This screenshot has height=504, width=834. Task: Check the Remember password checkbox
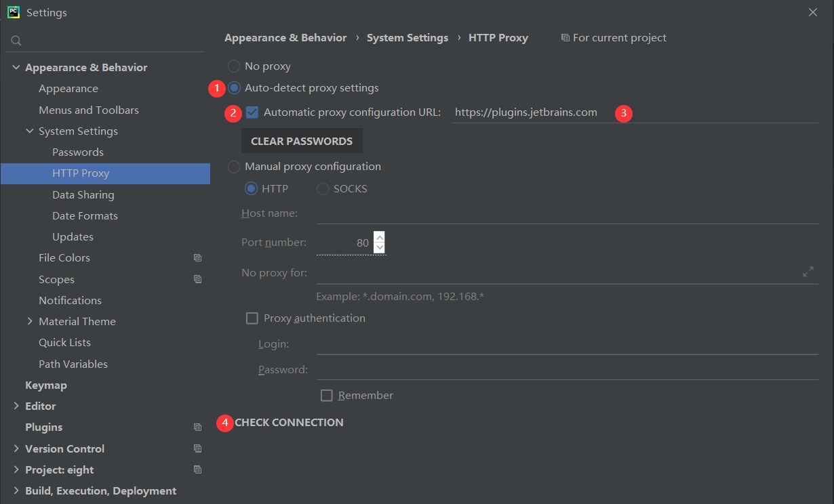(x=326, y=395)
